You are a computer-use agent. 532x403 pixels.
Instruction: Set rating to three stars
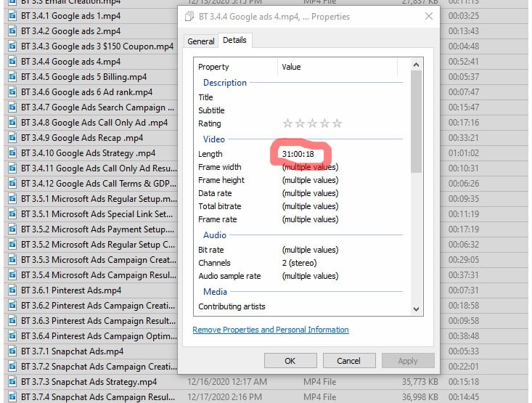(x=312, y=124)
